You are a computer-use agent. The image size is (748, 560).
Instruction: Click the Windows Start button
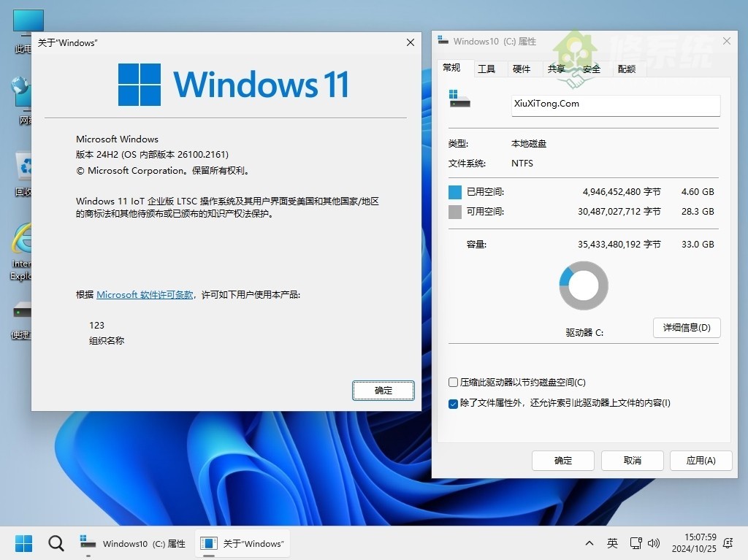coord(23,543)
